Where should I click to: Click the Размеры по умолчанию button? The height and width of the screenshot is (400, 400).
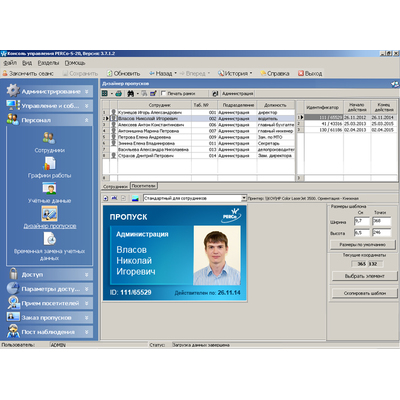363,245
